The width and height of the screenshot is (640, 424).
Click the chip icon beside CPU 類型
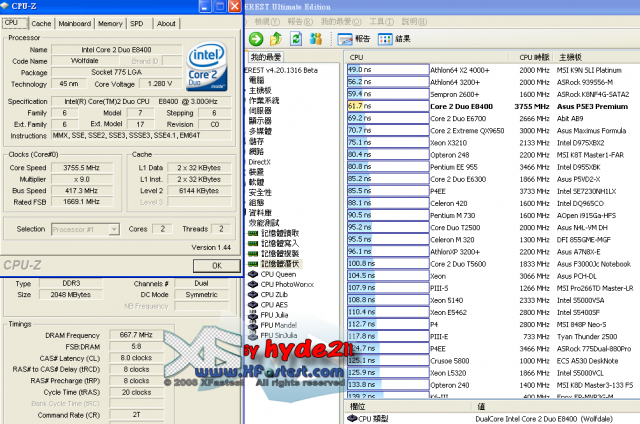[352, 418]
